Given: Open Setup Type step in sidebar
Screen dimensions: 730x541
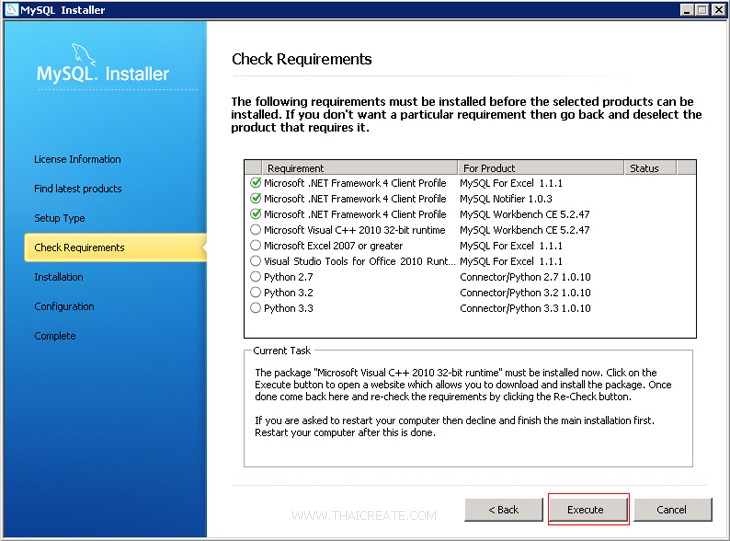Looking at the screenshot, I should click(60, 218).
